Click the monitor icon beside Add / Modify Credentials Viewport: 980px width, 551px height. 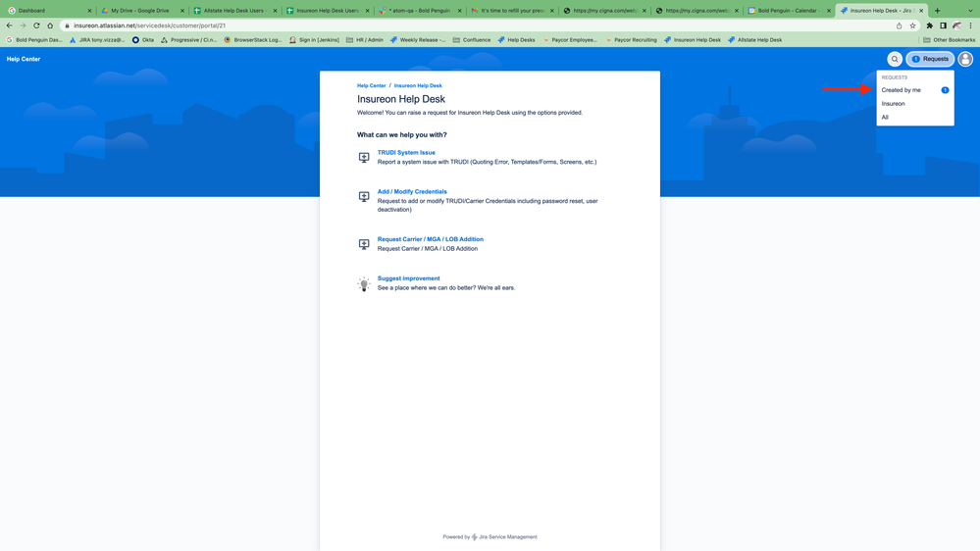364,197
